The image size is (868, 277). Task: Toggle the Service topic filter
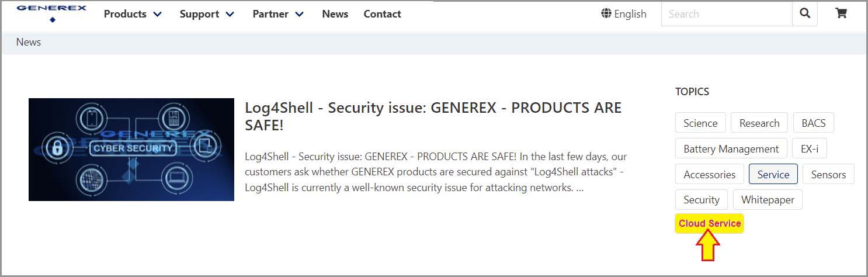pyautogui.click(x=773, y=174)
